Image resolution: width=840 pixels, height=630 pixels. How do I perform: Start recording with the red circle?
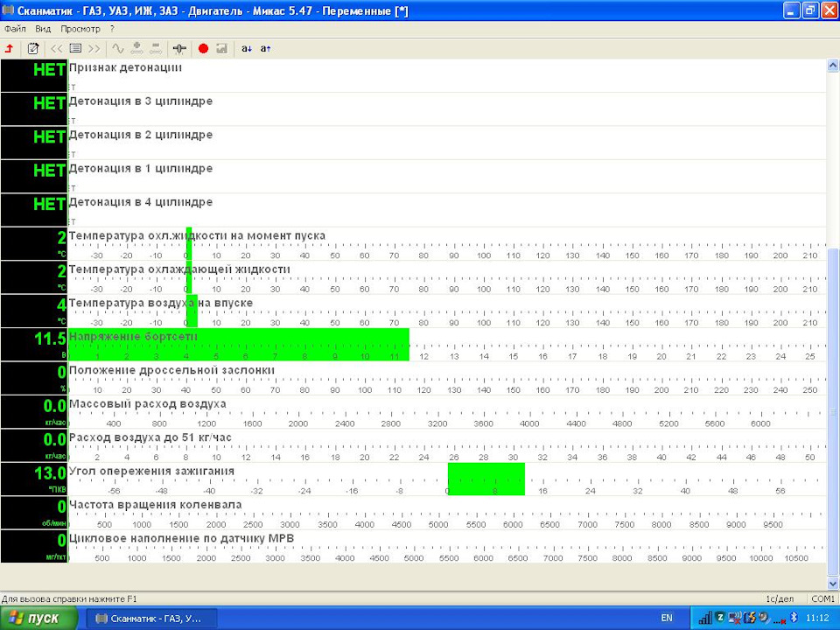click(x=203, y=49)
